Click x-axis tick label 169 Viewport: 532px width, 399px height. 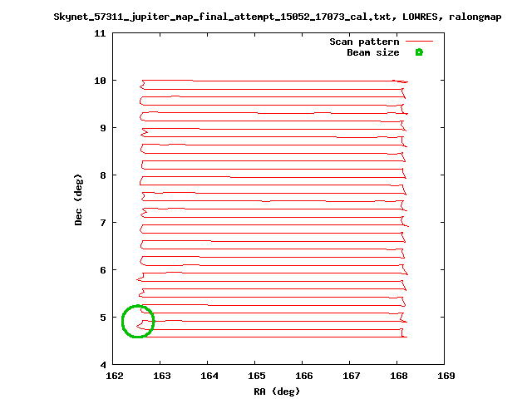point(446,376)
